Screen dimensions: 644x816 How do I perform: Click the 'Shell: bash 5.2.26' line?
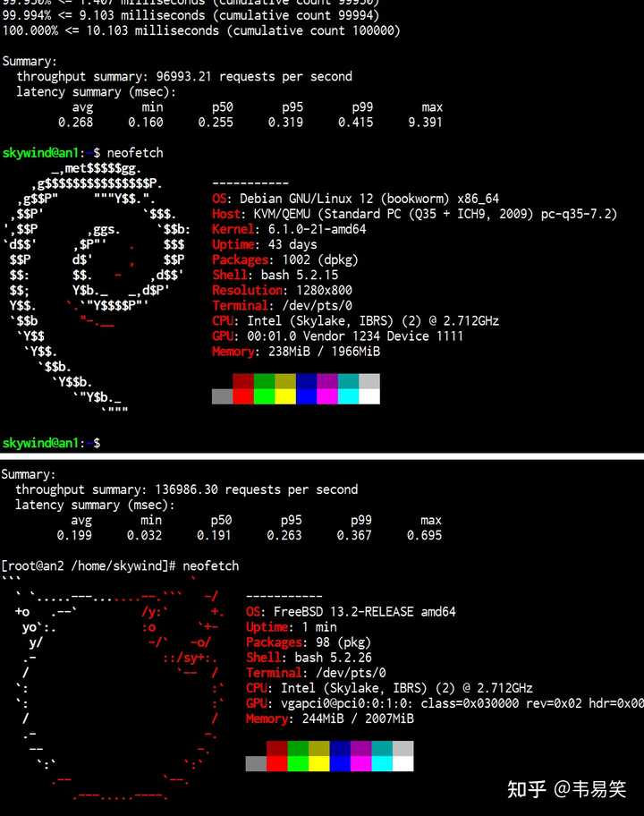[309, 658]
